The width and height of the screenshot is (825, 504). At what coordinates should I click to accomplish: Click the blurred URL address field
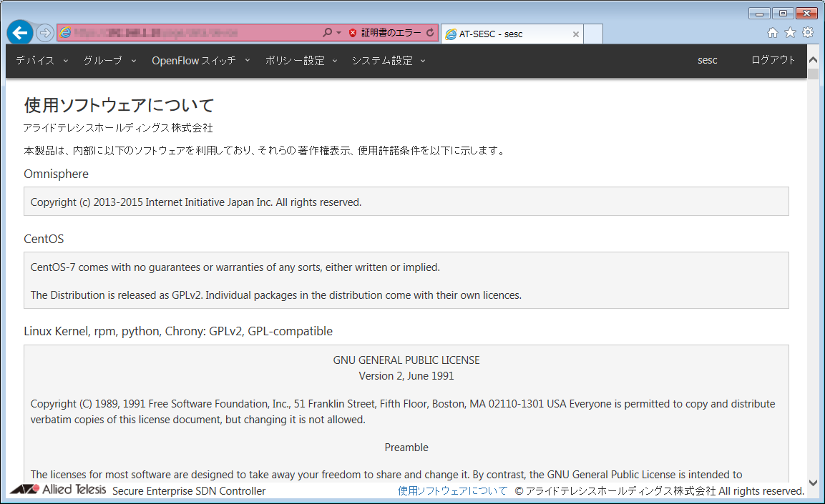[155, 33]
